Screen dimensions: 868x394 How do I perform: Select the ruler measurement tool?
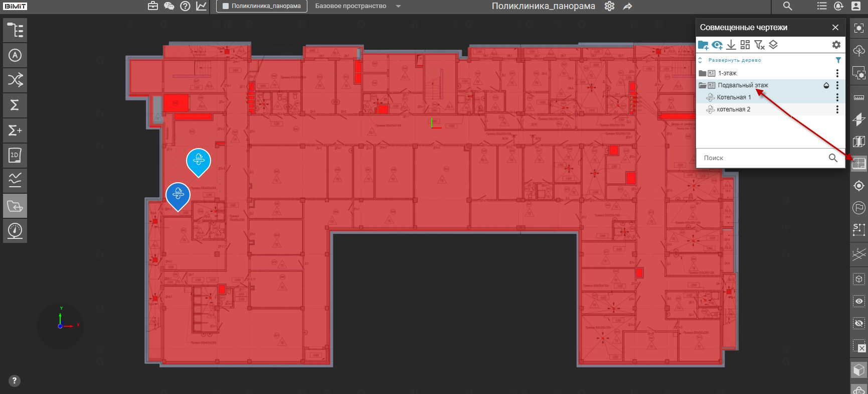pos(859,97)
